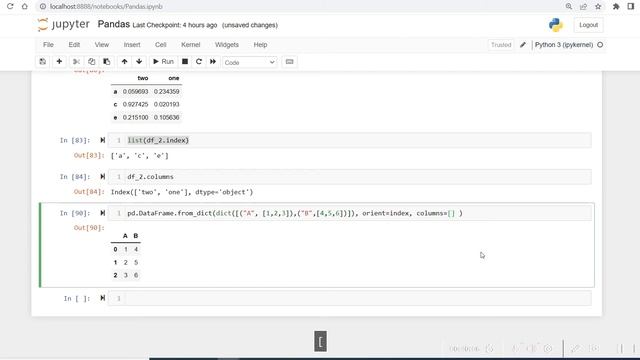
Task: Copy selected cells icon
Action: [91, 62]
